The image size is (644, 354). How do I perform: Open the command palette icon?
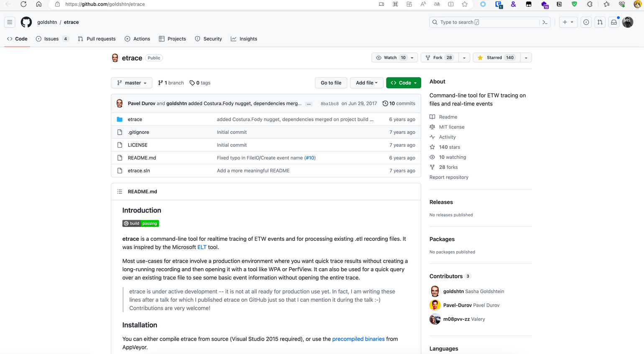[x=545, y=22]
